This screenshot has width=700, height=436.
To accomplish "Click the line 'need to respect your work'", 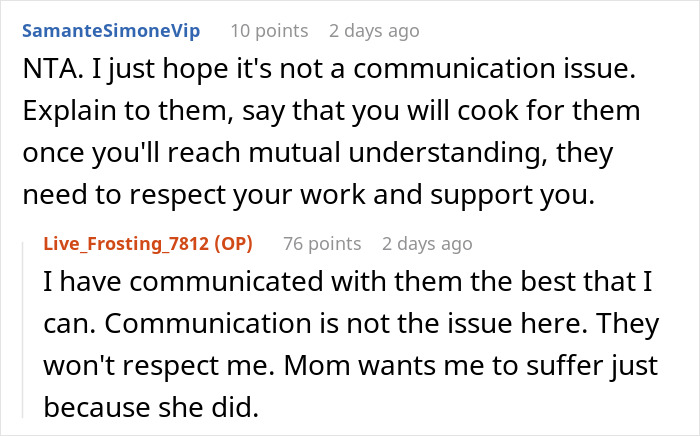I will [x=308, y=195].
